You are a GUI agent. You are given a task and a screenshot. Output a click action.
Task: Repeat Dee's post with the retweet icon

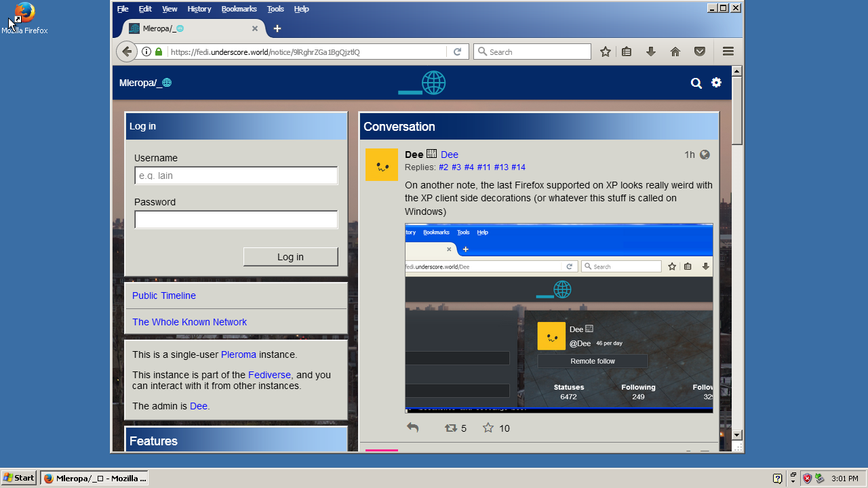tap(451, 428)
